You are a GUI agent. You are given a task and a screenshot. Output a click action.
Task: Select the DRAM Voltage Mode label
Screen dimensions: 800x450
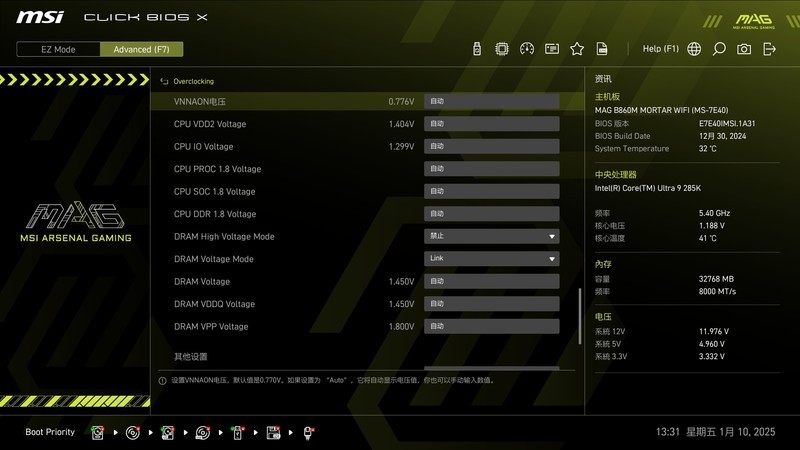tap(214, 259)
